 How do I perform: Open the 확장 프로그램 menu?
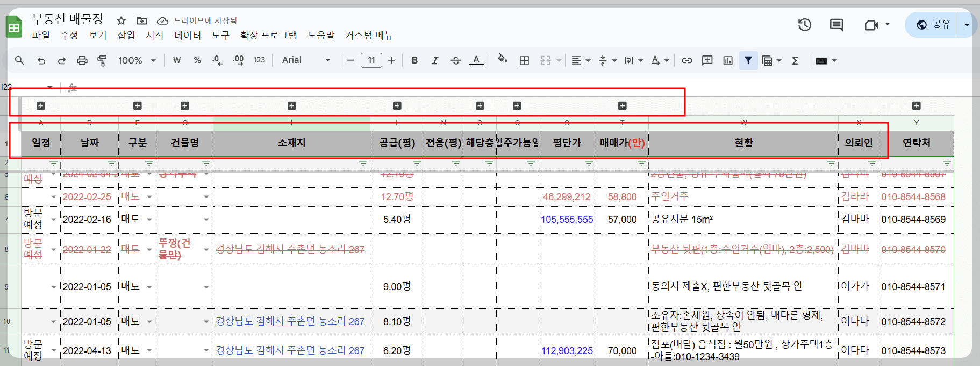[x=268, y=35]
